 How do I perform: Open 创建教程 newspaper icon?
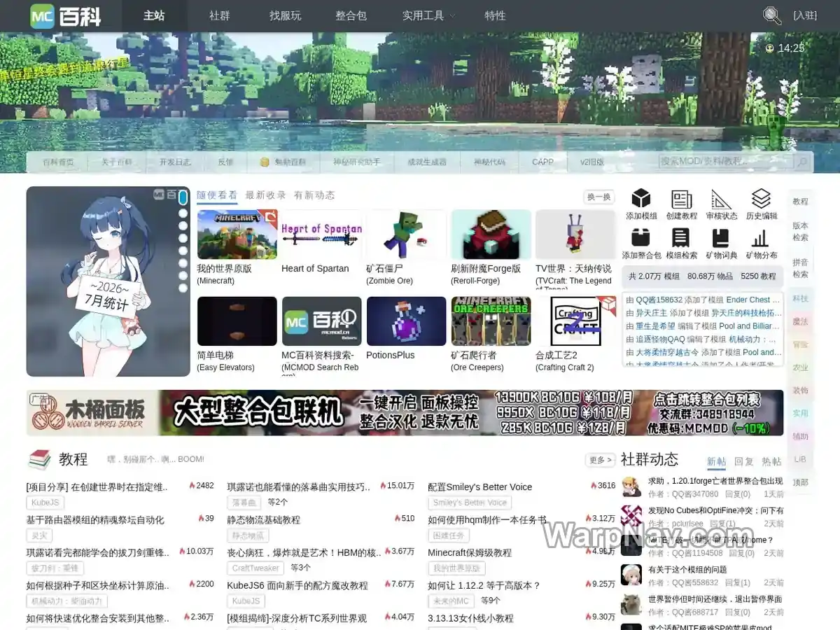point(681,199)
